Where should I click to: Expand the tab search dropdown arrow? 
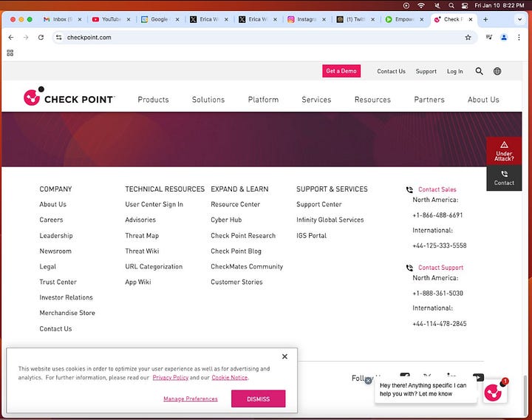(519, 19)
